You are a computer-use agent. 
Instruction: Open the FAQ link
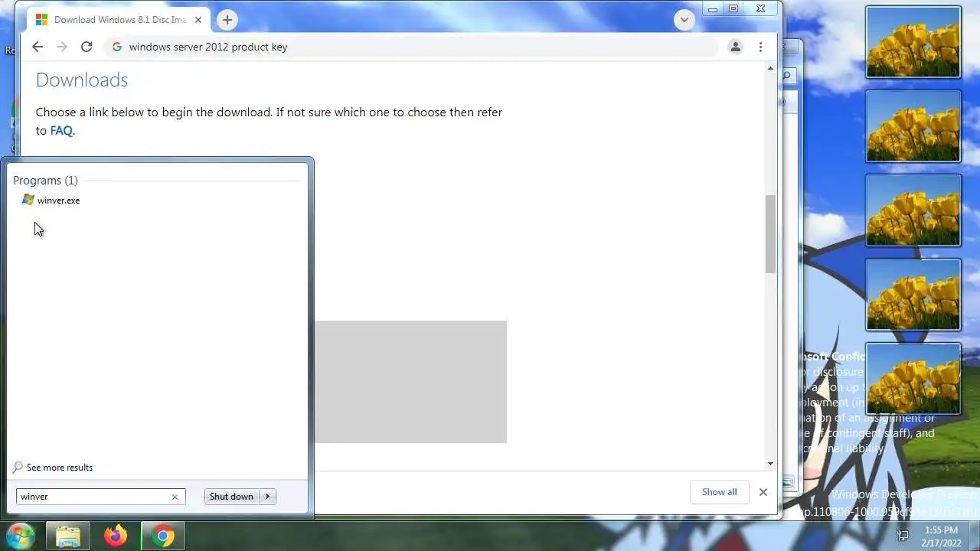[x=61, y=130]
